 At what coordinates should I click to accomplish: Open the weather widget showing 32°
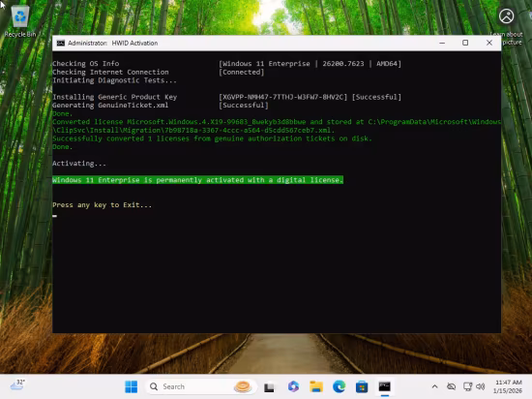click(x=17, y=384)
